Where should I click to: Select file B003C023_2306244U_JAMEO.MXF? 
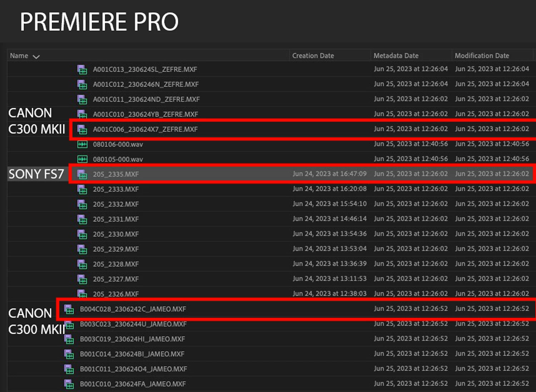[133, 324]
